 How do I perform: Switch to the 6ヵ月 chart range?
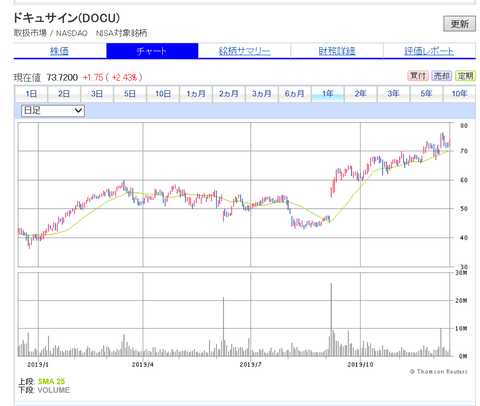(x=295, y=94)
